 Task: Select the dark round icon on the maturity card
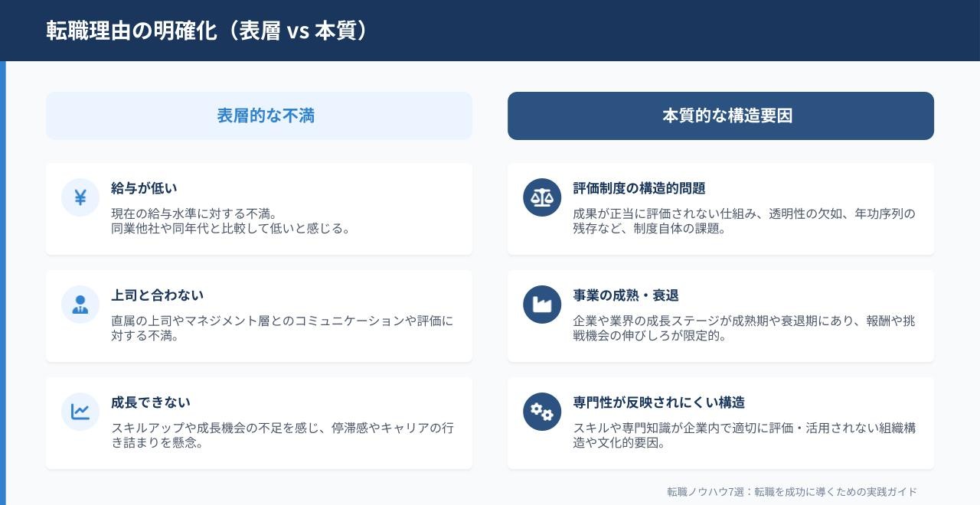pos(542,305)
